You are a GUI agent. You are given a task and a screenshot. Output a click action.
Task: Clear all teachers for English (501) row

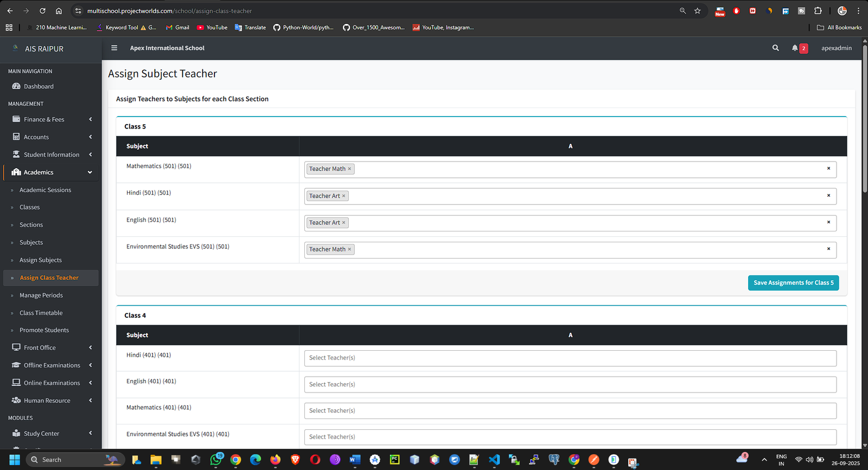coord(828,222)
